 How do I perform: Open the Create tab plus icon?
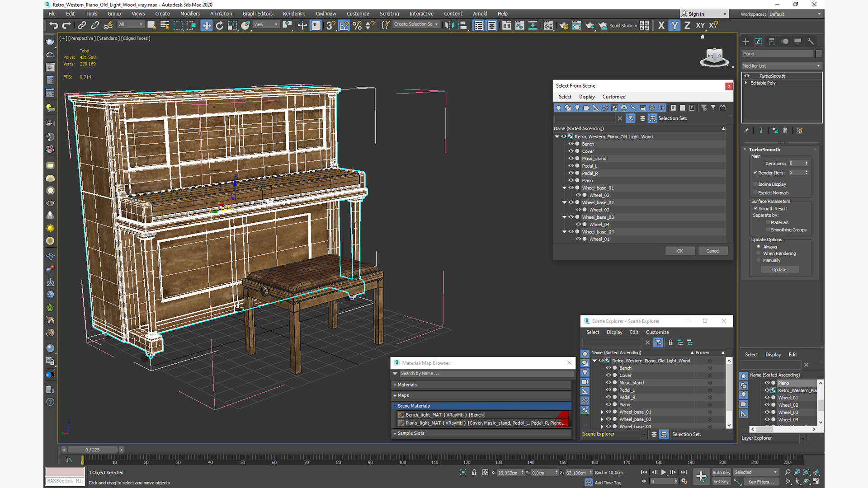(745, 41)
